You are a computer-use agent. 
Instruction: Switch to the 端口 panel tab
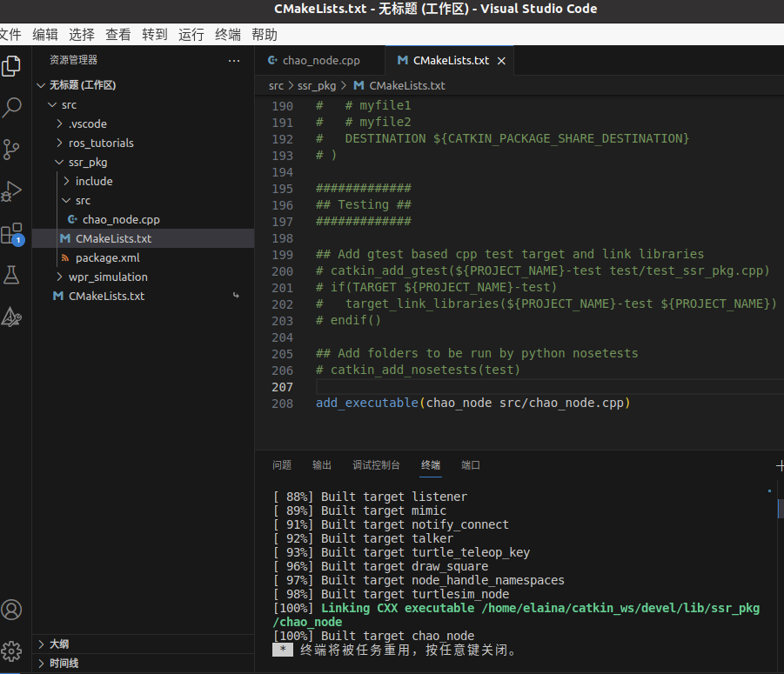(471, 465)
